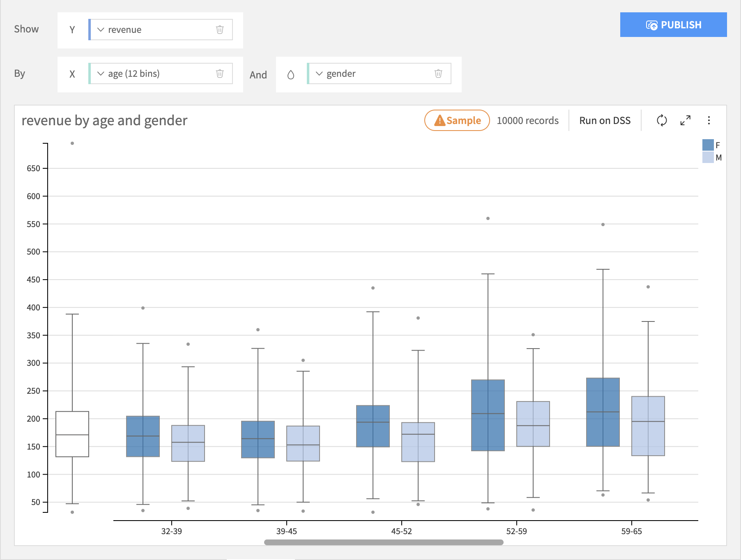
Task: Click the M legend color swatch
Action: pyautogui.click(x=708, y=157)
